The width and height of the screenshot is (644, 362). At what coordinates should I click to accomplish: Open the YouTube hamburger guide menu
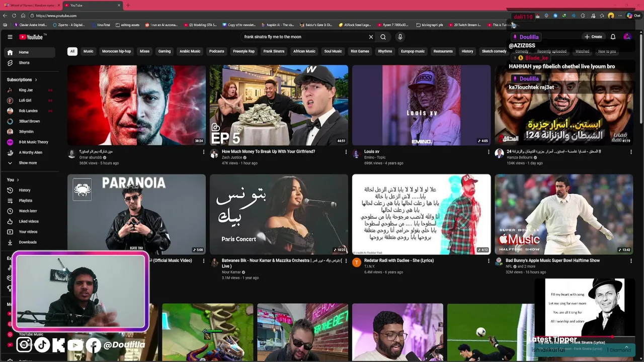click(10, 37)
